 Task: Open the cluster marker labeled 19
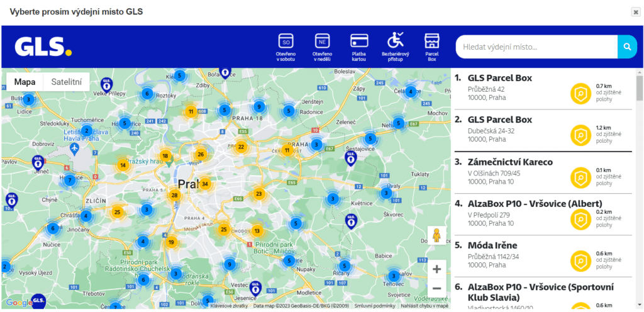pyautogui.click(x=171, y=242)
